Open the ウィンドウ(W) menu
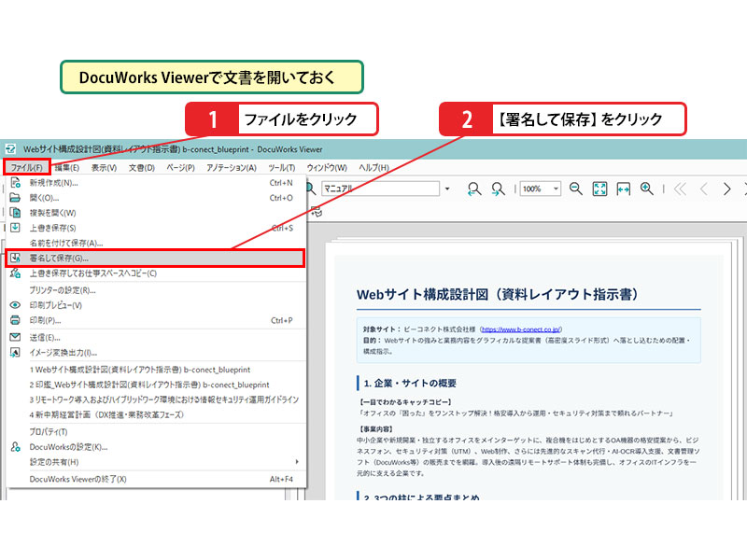 (x=327, y=168)
